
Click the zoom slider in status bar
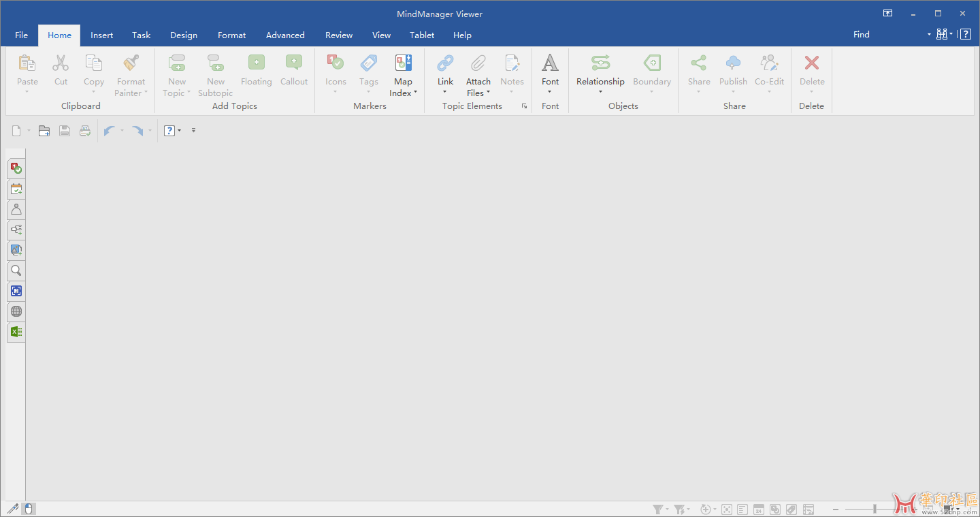(x=875, y=509)
